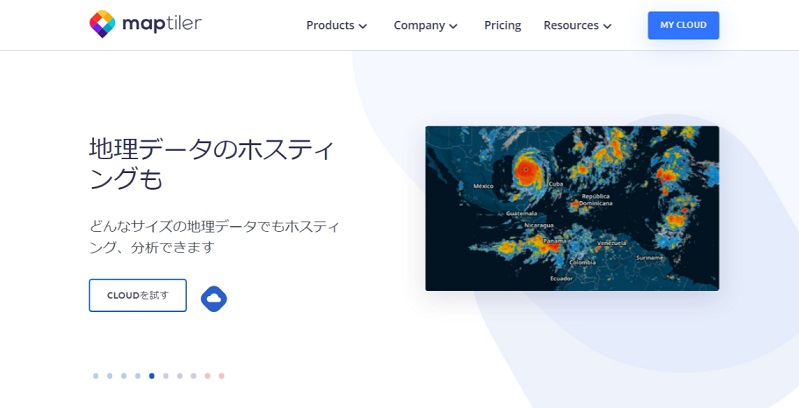This screenshot has height=408, width=799.
Task: Expand the Company dropdown menu
Action: (419, 25)
